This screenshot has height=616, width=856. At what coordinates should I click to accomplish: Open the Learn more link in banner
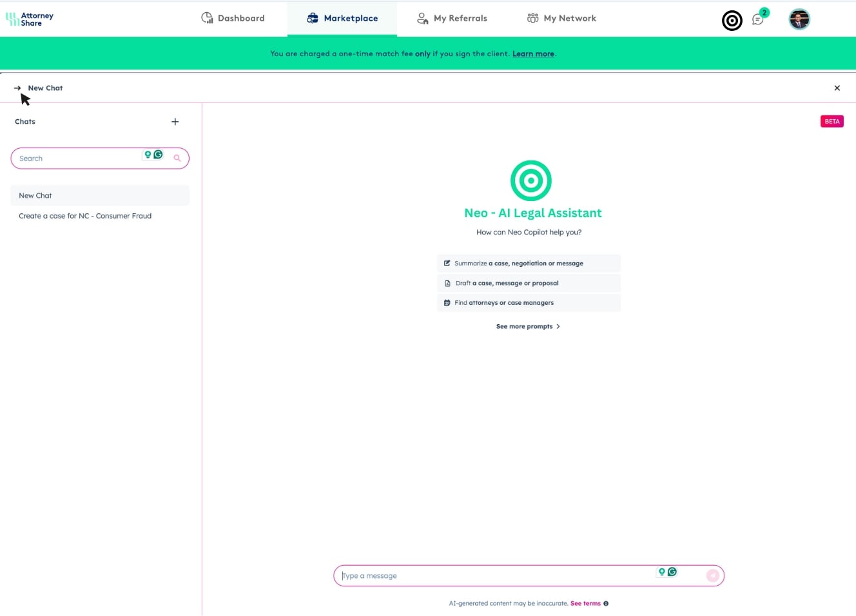[533, 54]
